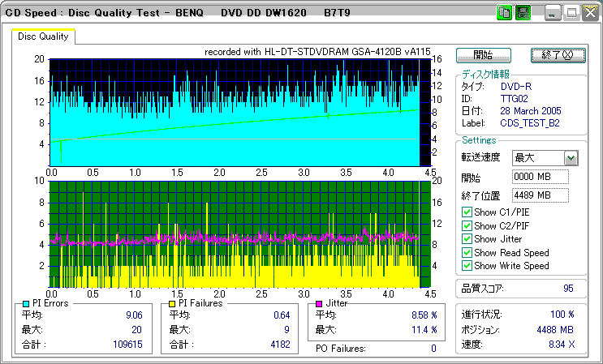Click the save screenshot icon in title bar

tap(523, 13)
